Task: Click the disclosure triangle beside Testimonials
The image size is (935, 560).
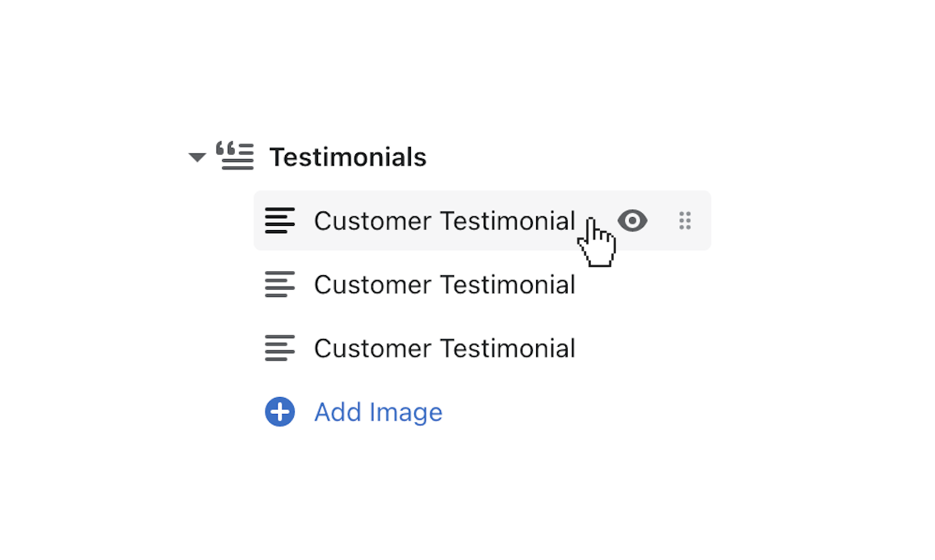Action: pos(197,157)
